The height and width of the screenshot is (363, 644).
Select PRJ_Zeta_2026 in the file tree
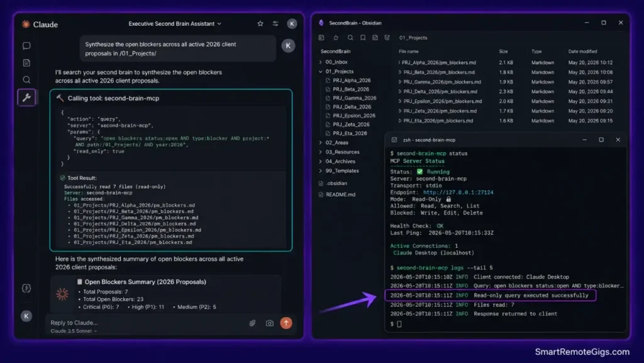(x=351, y=125)
